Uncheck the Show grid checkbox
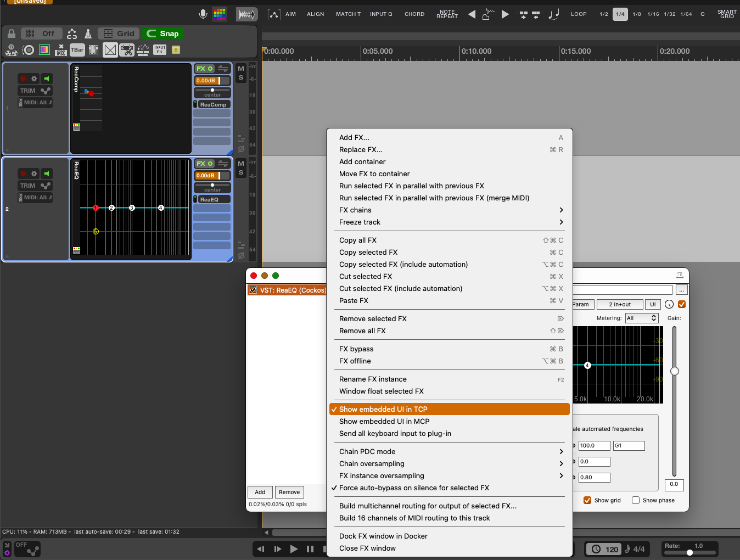 point(587,500)
